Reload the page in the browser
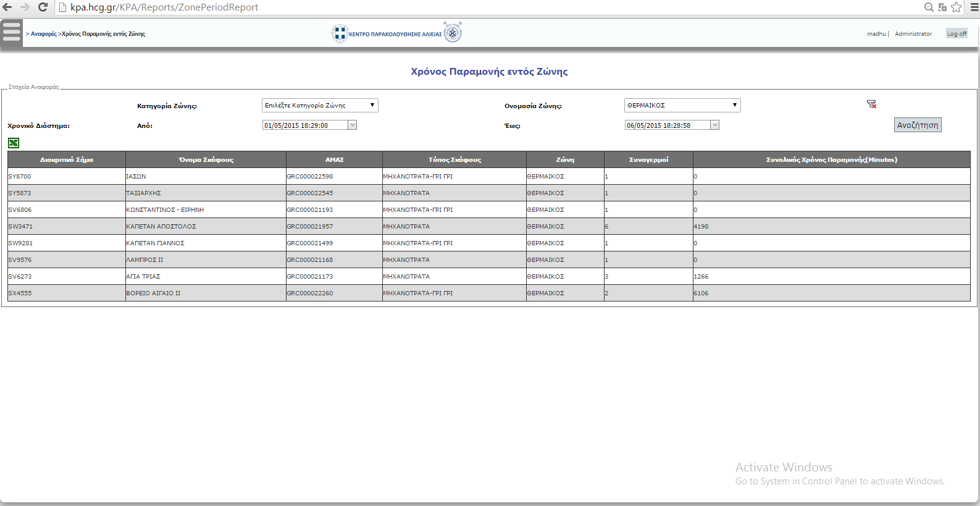The image size is (980, 506). coord(43,7)
